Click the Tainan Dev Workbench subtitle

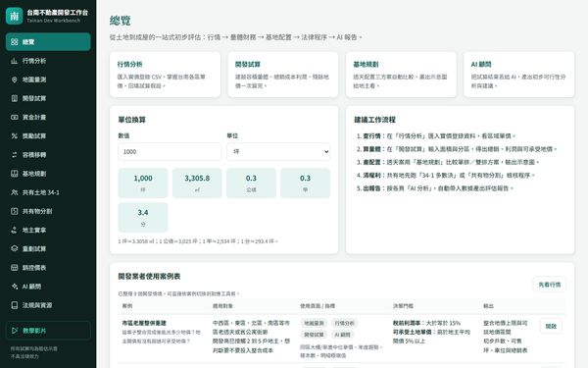[x=53, y=21]
